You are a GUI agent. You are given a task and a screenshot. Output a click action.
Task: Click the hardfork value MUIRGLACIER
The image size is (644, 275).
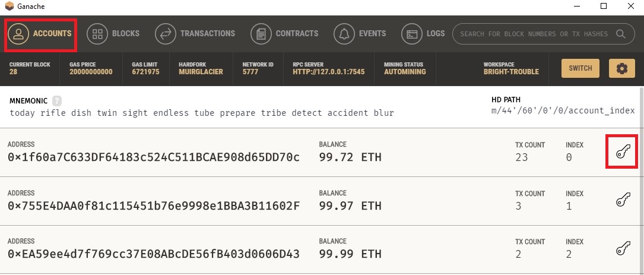[201, 72]
